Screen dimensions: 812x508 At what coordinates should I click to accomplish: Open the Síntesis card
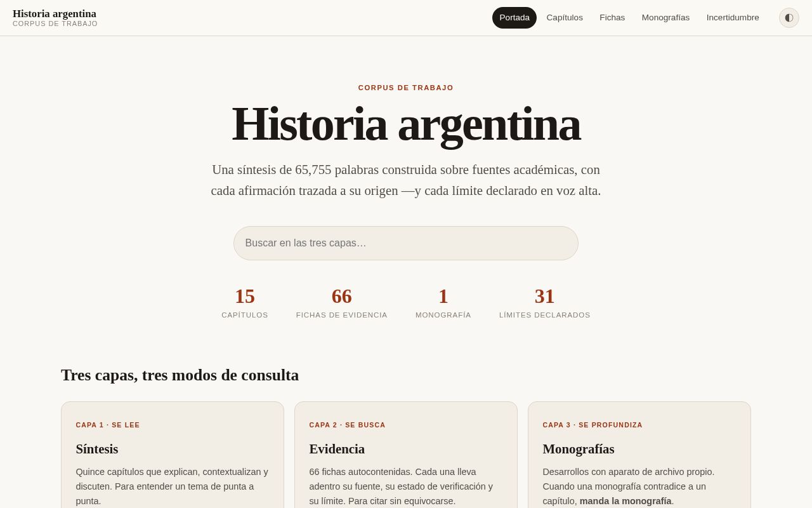173,455
